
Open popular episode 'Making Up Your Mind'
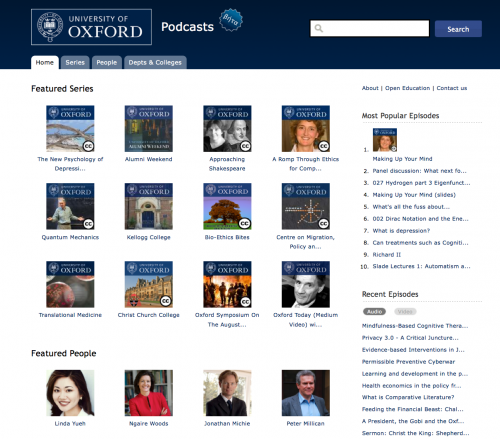tap(402, 159)
